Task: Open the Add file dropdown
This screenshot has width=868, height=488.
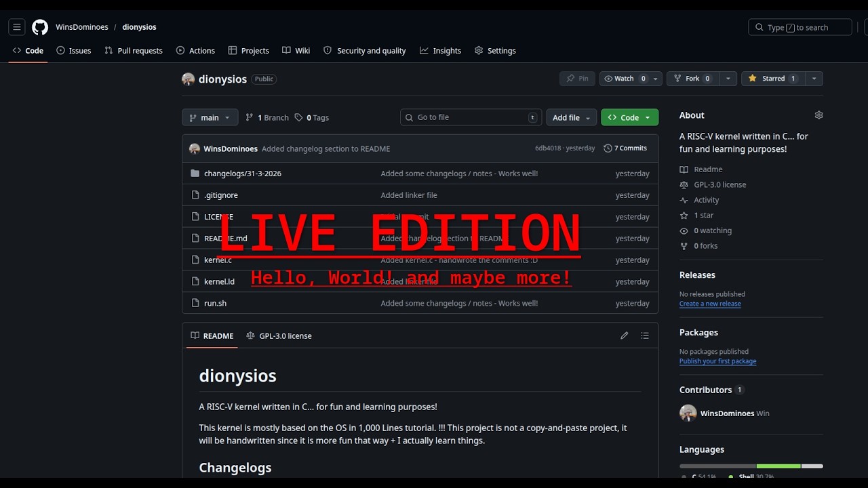Action: (x=571, y=117)
